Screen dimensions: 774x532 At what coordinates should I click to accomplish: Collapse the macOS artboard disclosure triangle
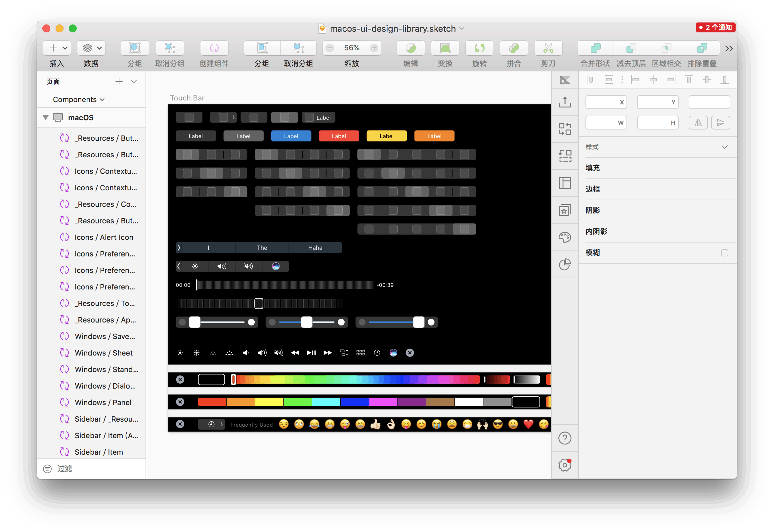pyautogui.click(x=46, y=117)
